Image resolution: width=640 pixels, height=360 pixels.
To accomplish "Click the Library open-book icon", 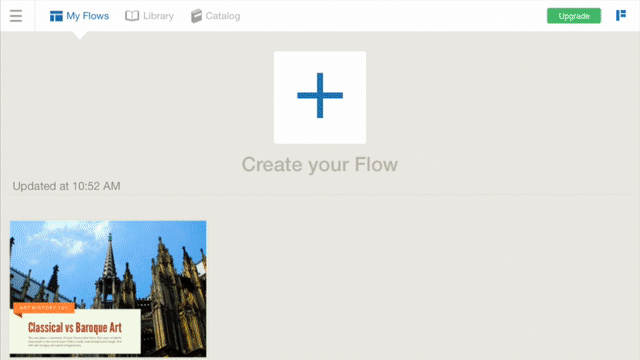I will pyautogui.click(x=132, y=16).
